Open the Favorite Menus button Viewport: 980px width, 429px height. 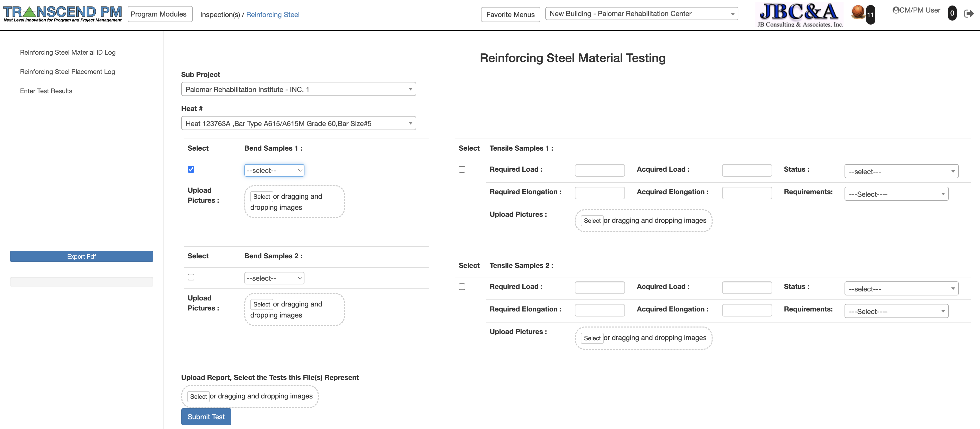[510, 15]
